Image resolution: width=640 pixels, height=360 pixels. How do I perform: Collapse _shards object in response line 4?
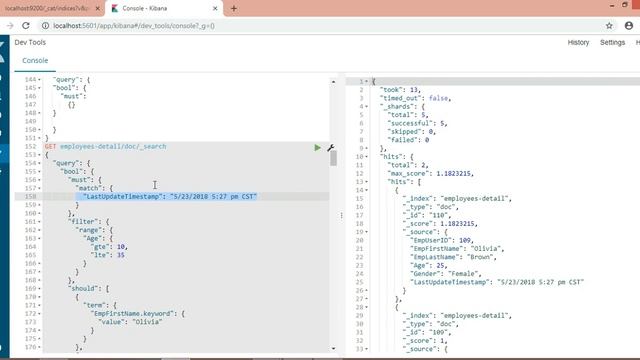click(366, 107)
